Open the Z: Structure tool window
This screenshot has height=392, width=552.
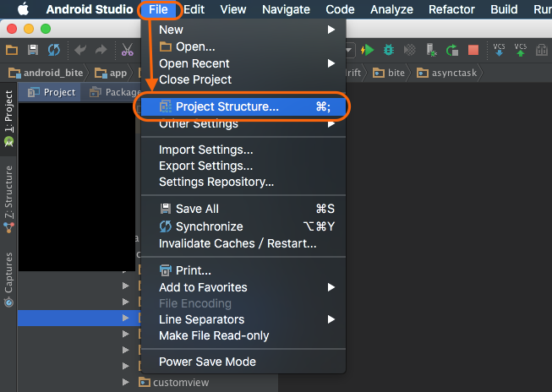click(8, 199)
